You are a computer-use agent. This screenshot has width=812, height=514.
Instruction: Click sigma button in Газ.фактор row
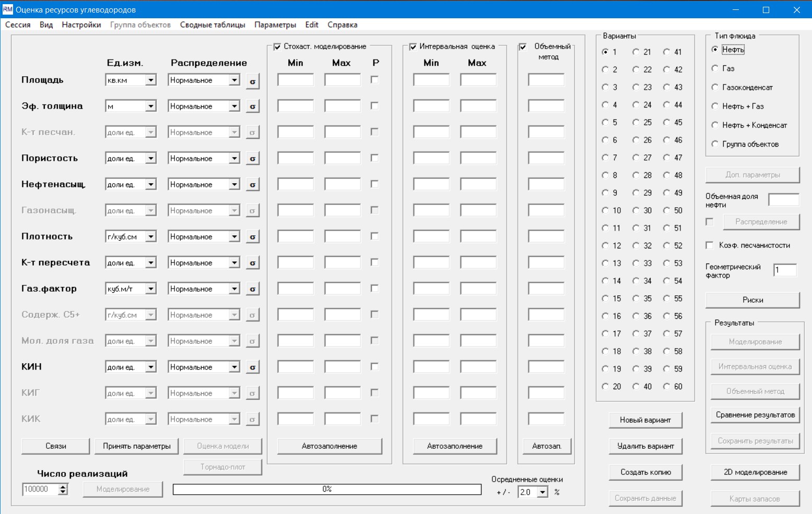pos(252,289)
